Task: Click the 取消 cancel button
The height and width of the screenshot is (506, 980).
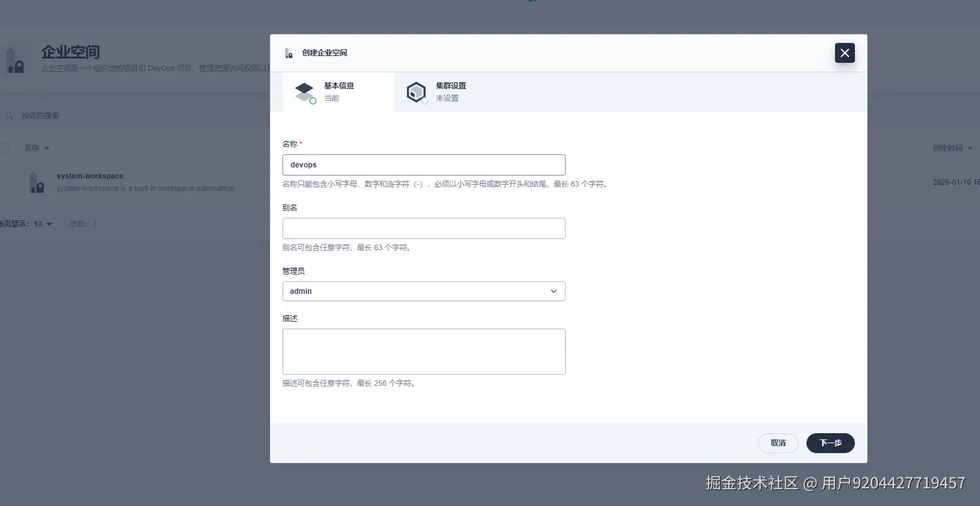Action: point(778,443)
